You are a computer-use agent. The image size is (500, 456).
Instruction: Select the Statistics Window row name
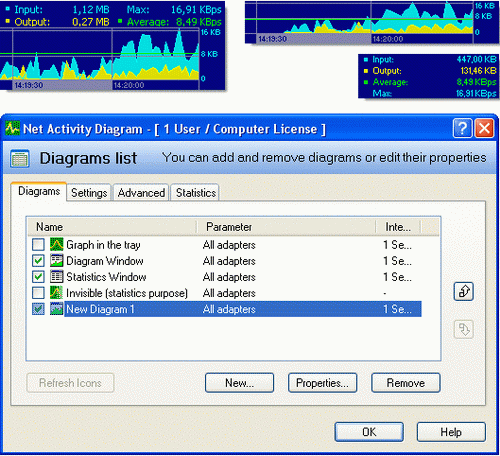pos(106,277)
